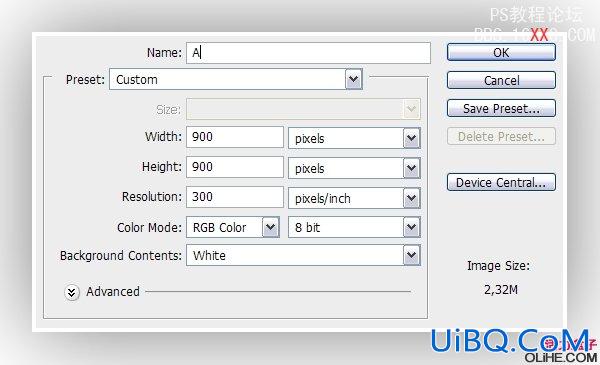Open the Height units dropdown arrow
Image resolution: width=600 pixels, height=365 pixels.
412,168
